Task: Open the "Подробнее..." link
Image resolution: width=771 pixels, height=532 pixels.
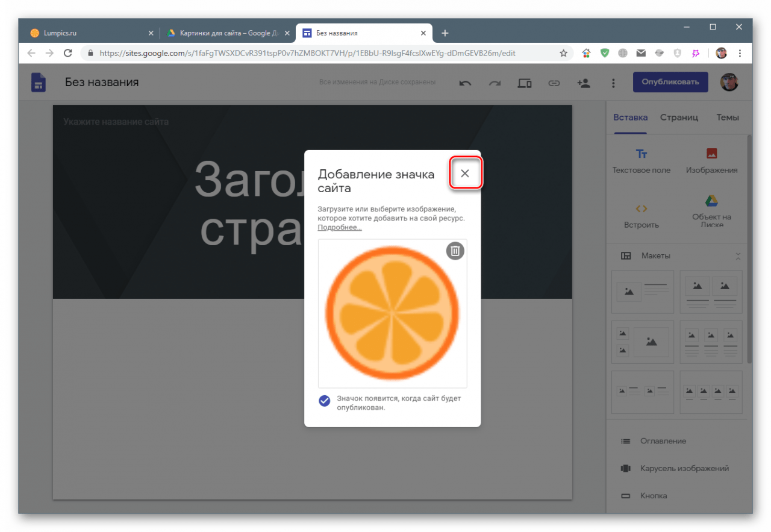Action: [x=340, y=228]
